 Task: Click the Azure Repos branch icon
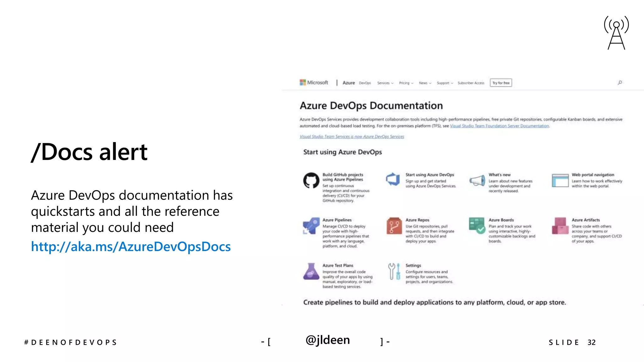click(394, 226)
